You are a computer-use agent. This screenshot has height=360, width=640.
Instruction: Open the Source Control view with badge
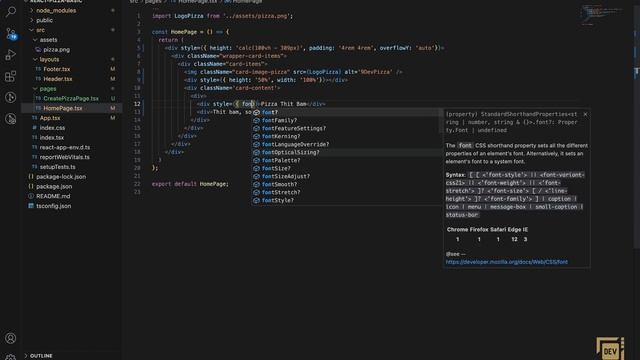pyautogui.click(x=11, y=33)
